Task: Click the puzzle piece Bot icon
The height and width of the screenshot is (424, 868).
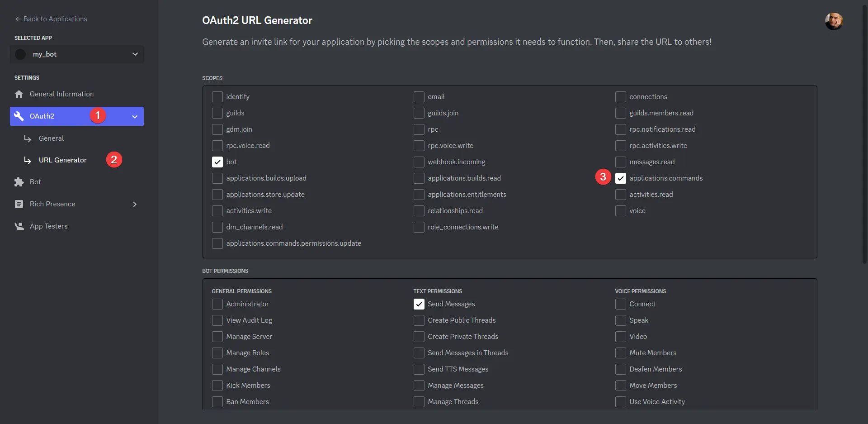Action: pos(19,182)
